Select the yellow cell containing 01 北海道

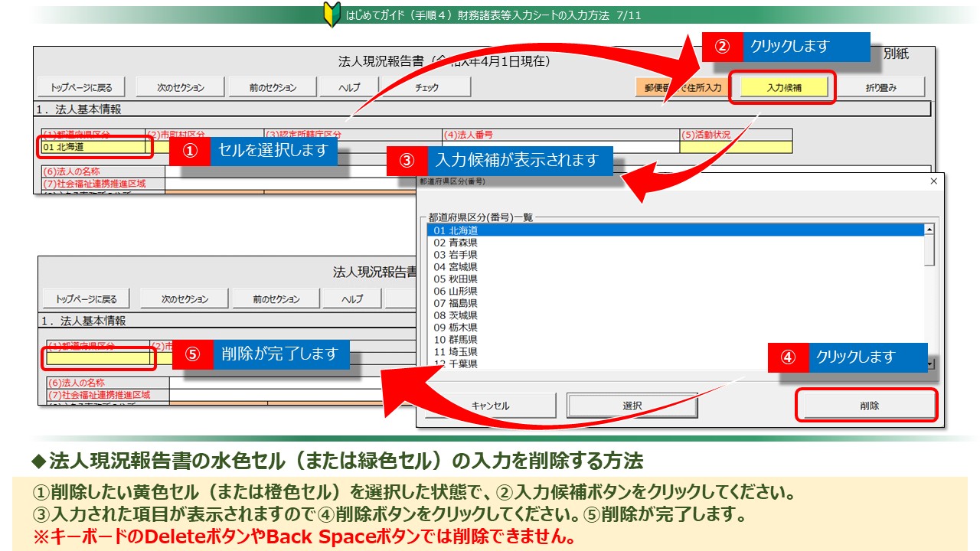(93, 147)
